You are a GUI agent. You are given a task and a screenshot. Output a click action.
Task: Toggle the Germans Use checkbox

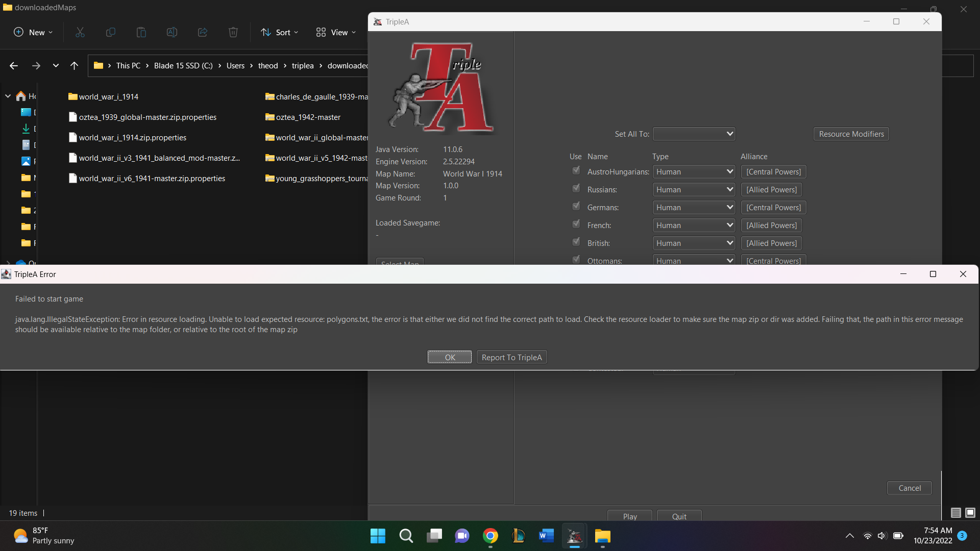(x=576, y=206)
